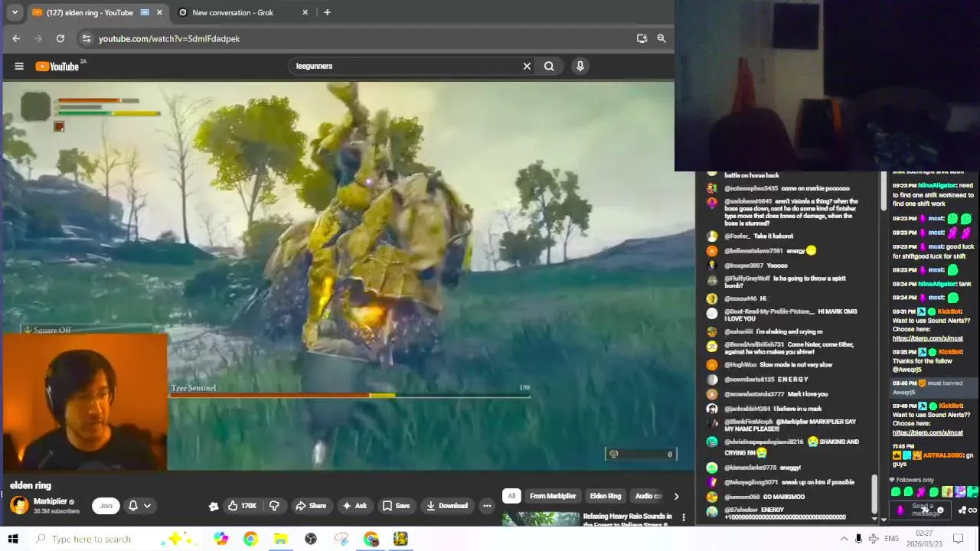The height and width of the screenshot is (551, 980).
Task: Save video to a playlist
Action: coord(397,506)
